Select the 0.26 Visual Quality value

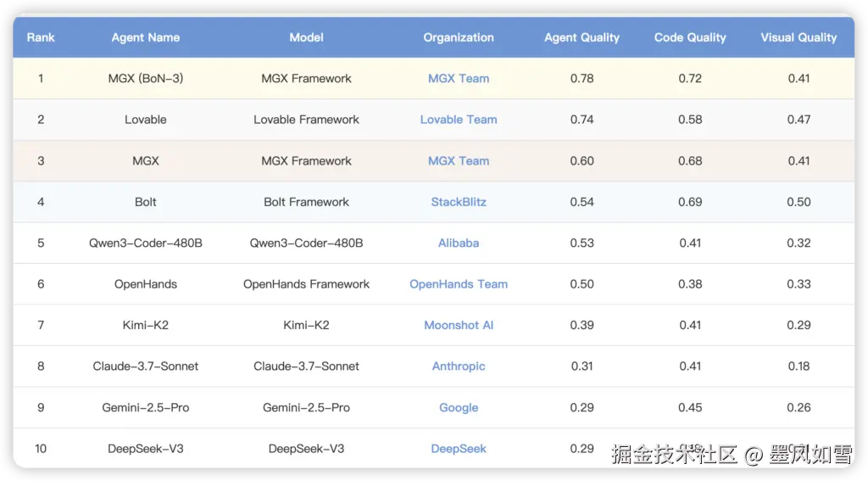[798, 407]
